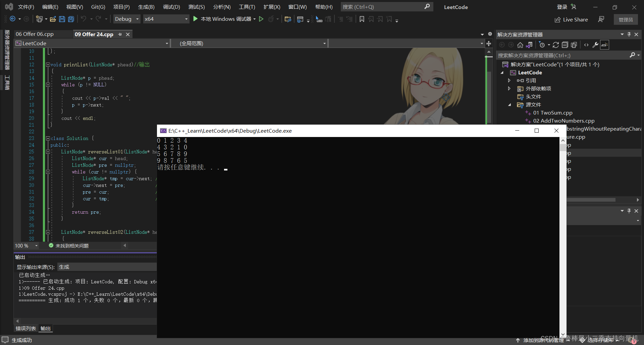This screenshot has width=644, height=345.
Task: Switch to the 输出 bottom tab
Action: click(x=46, y=329)
